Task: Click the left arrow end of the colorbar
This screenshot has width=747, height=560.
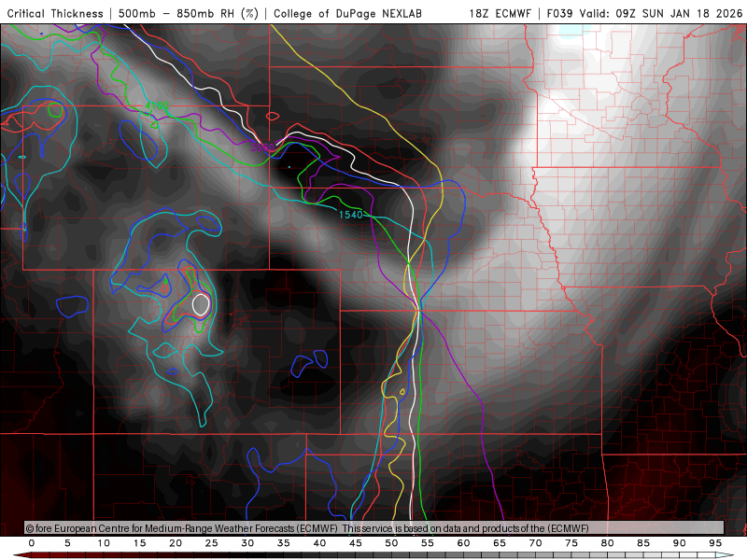Action: click(x=20, y=555)
